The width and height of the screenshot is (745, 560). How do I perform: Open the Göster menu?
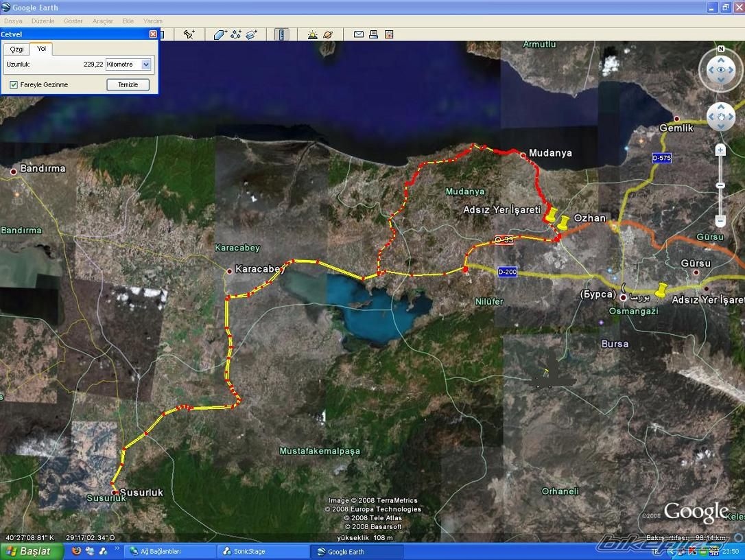tap(73, 21)
